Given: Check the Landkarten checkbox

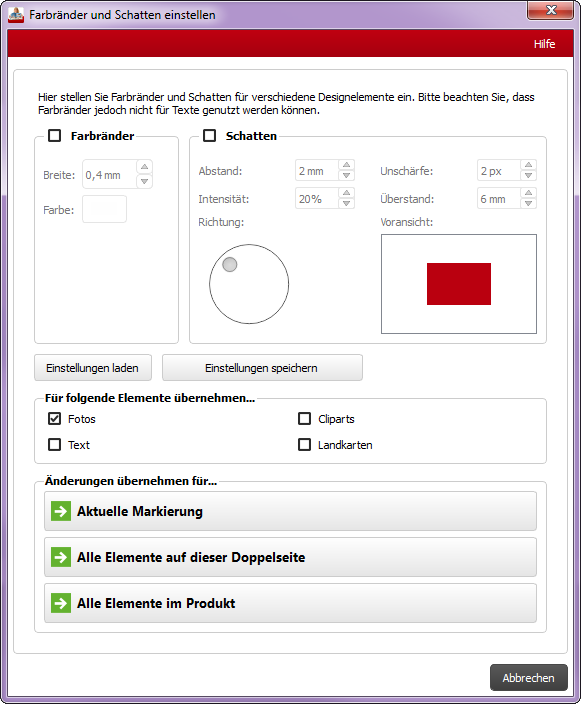Looking at the screenshot, I should pyautogui.click(x=304, y=445).
